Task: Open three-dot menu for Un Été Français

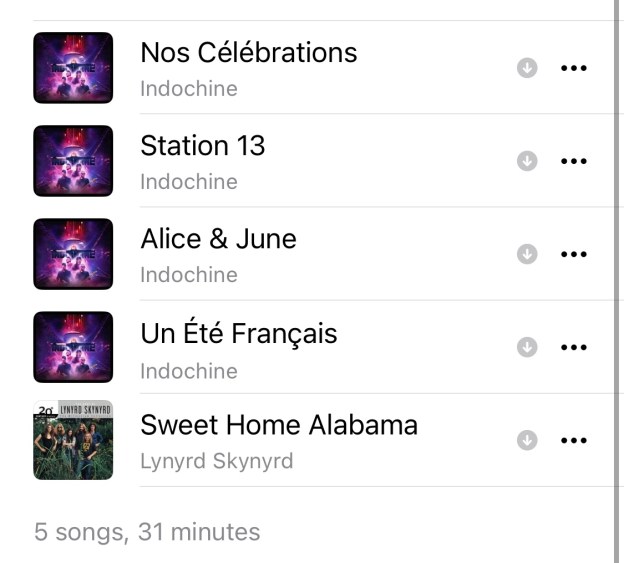Action: click(573, 347)
